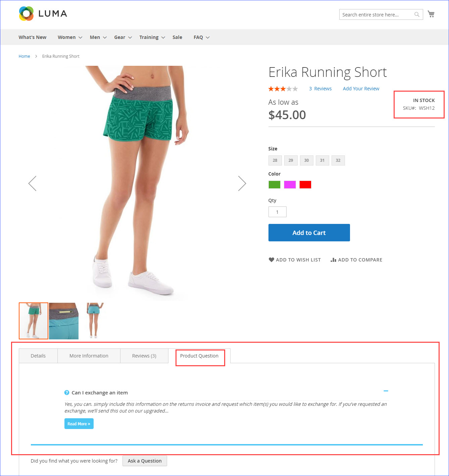Viewport: 449px width, 476px height.
Task: Click the left carousel arrow on product image
Action: point(32,183)
